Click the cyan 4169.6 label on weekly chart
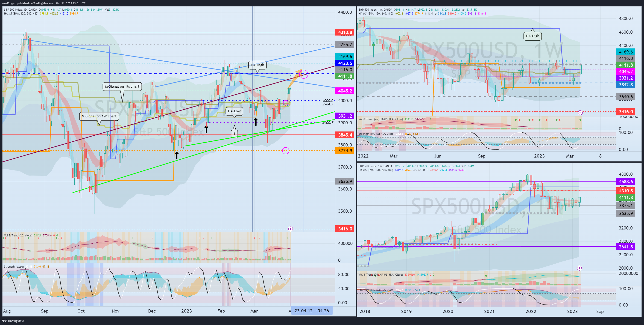The height and width of the screenshot is (325, 644). pyautogui.click(x=626, y=52)
